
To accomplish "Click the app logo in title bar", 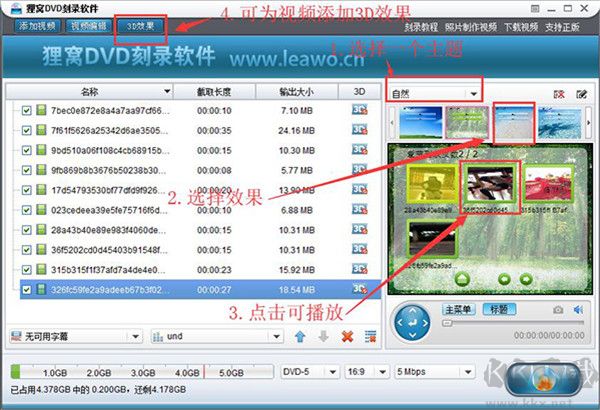I will point(16,8).
